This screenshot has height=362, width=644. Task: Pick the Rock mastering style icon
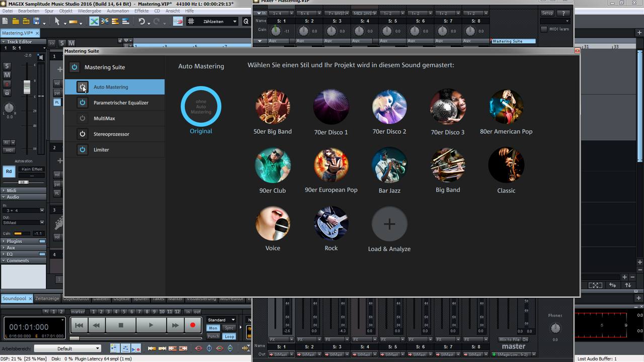click(331, 223)
